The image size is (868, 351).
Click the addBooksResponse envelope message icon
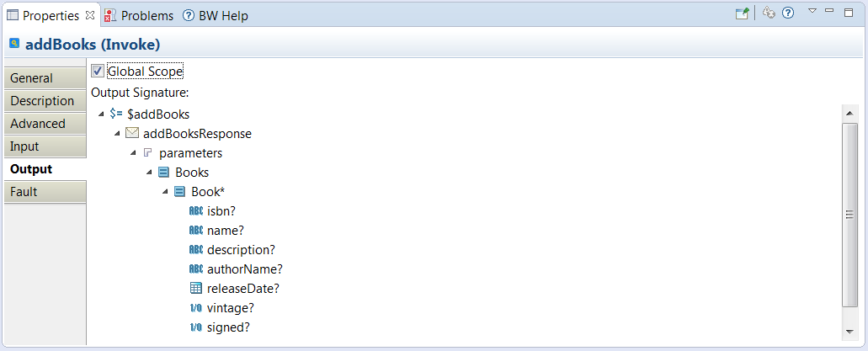pos(132,134)
